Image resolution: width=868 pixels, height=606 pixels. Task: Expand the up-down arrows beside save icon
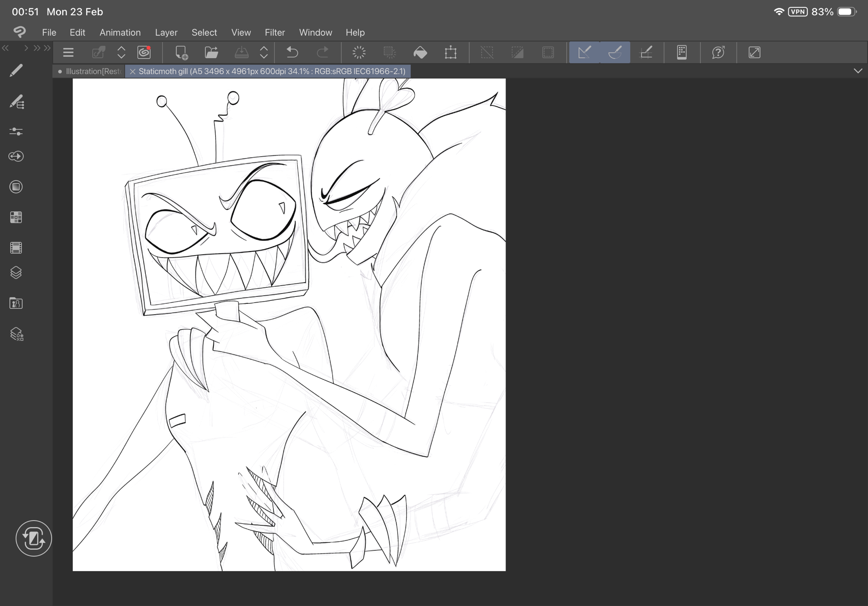(264, 53)
